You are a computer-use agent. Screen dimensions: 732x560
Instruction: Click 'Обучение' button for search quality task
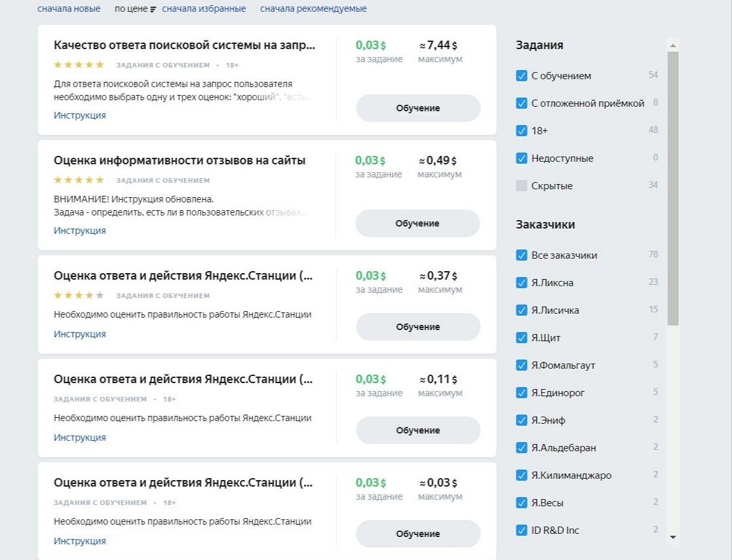[418, 108]
